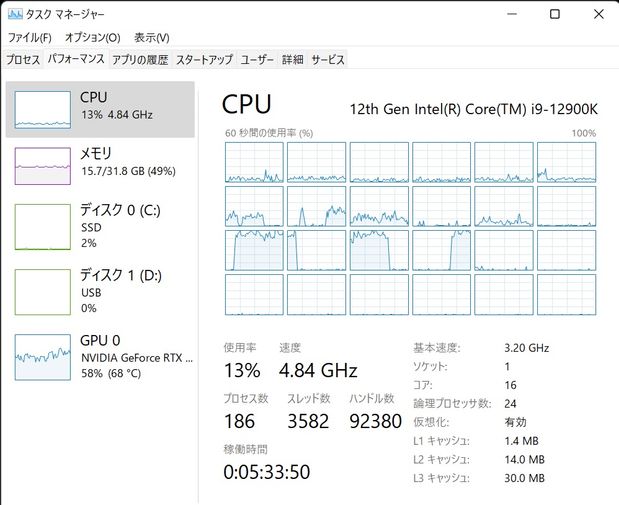Maximize the Task Manager window

(x=555, y=14)
